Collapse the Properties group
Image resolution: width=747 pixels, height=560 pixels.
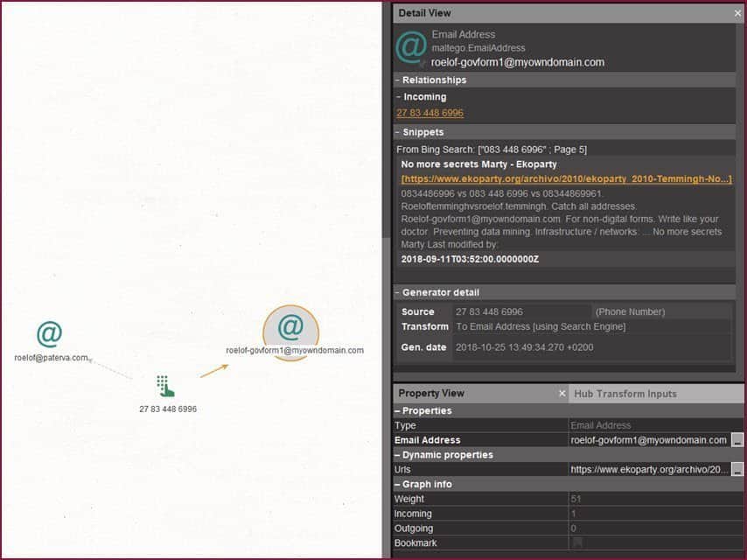397,411
